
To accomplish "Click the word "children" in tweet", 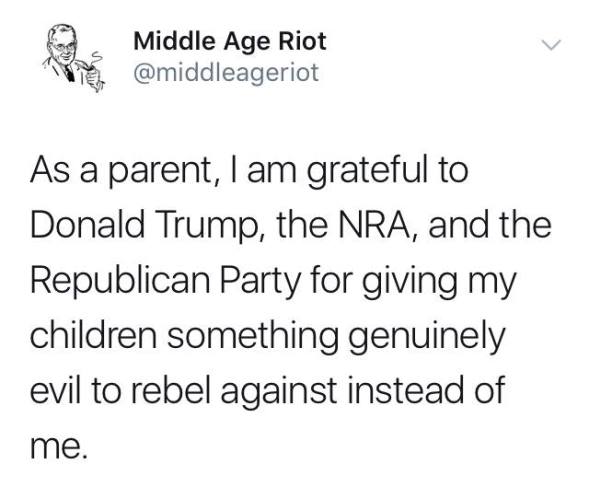I will pos(93,333).
